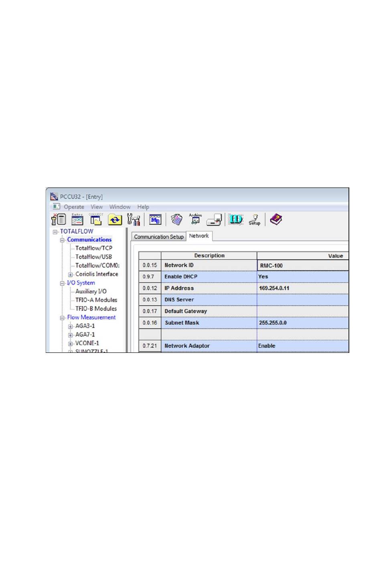The width and height of the screenshot is (381, 588).
Task: Collapse the TOTALFLOW root node
Action: click(x=55, y=232)
